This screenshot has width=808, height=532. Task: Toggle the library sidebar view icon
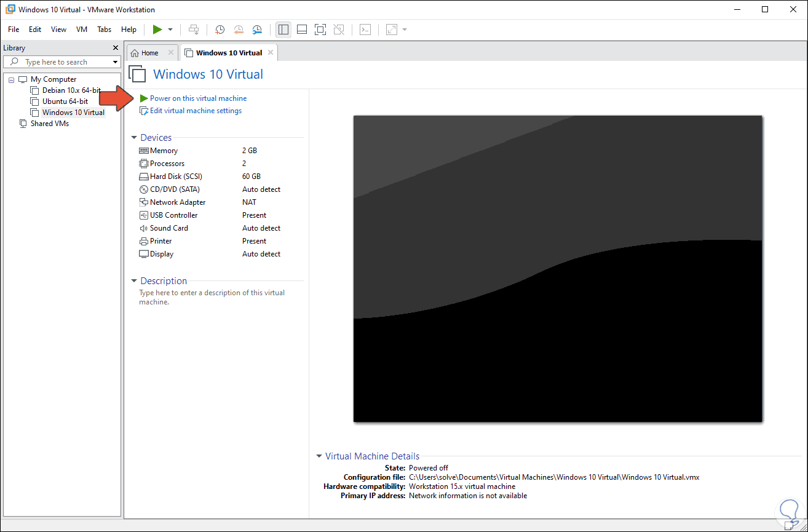click(x=283, y=30)
